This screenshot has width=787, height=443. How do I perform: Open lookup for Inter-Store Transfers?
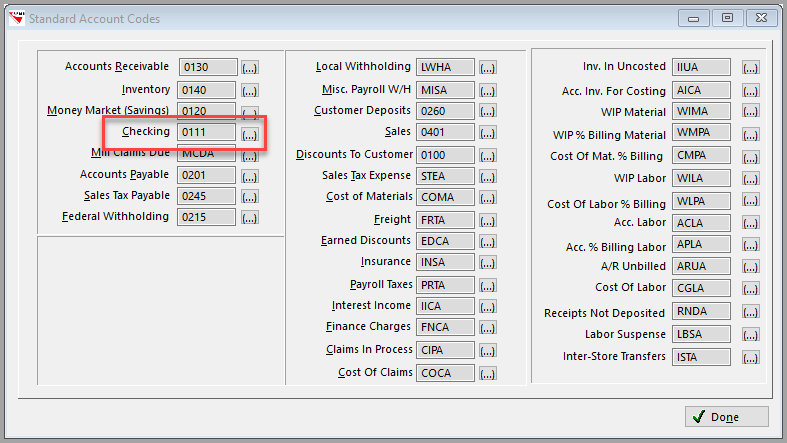(750, 358)
